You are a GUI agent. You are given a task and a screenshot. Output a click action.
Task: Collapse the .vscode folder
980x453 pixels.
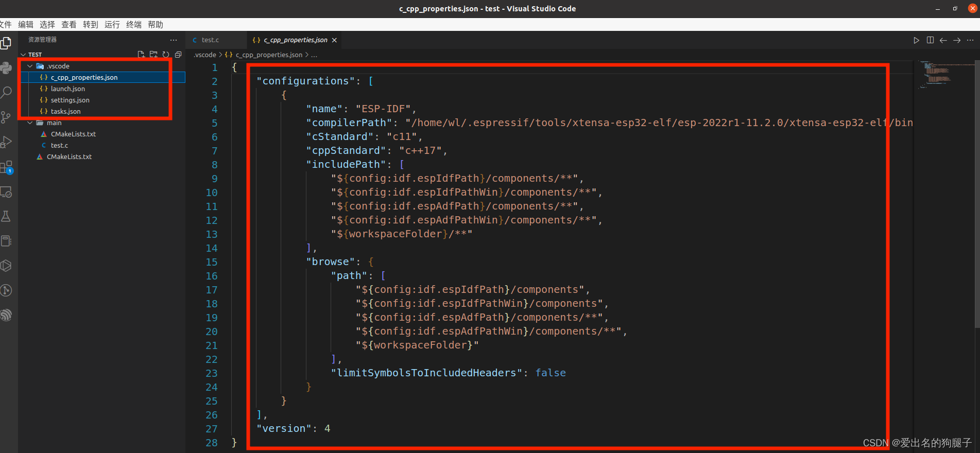(x=30, y=66)
